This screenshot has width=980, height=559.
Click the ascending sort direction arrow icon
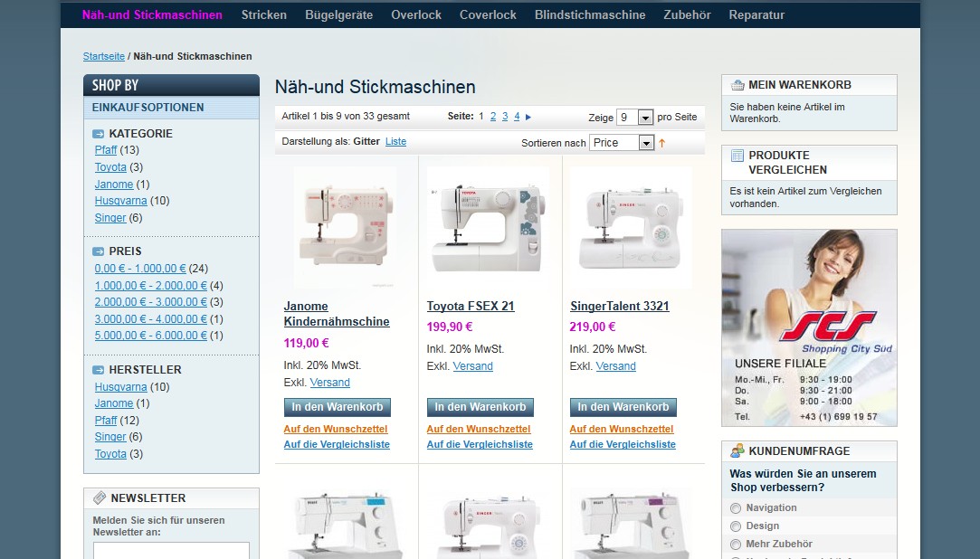click(x=661, y=143)
